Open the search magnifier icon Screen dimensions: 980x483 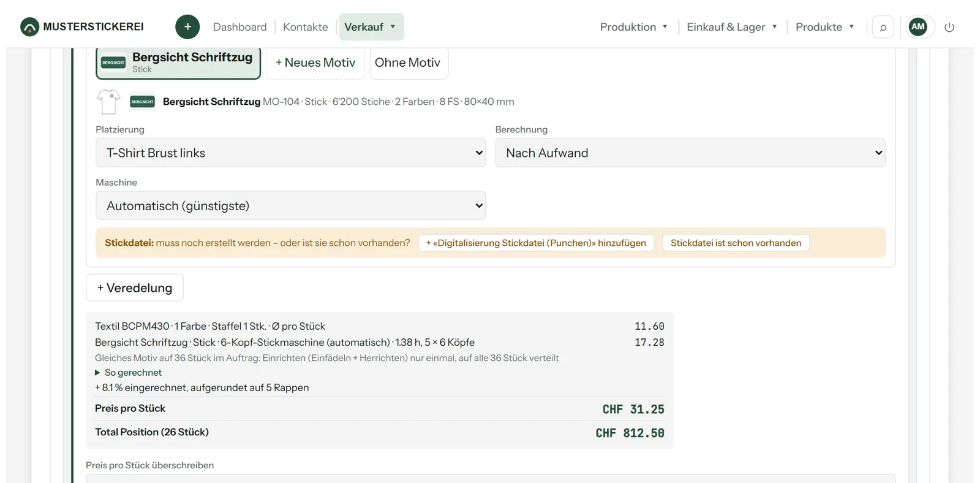click(883, 27)
